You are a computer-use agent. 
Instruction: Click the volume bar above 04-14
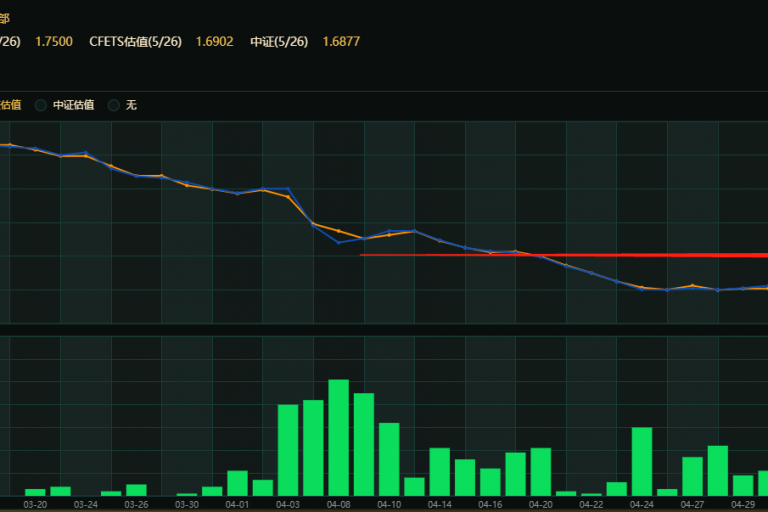(439, 471)
